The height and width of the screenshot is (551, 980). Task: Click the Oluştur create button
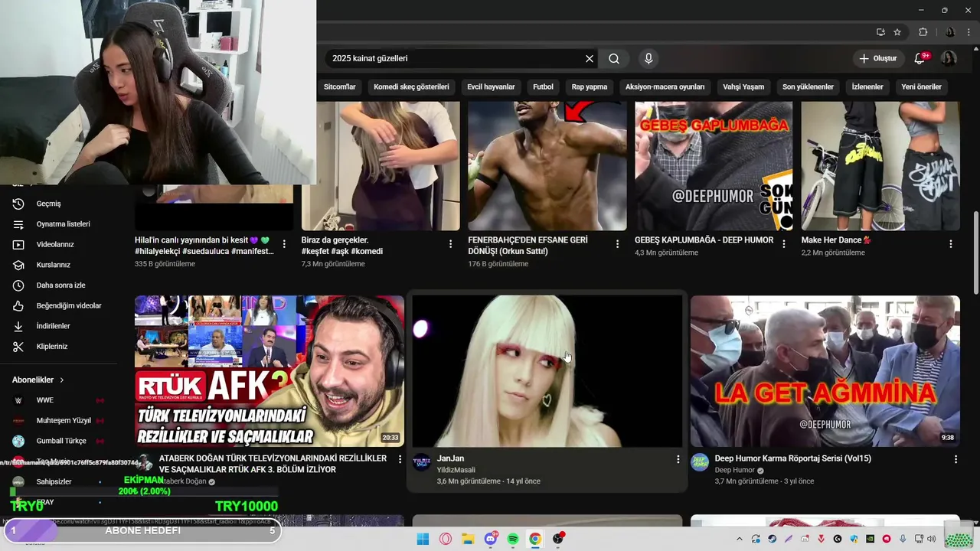(877, 58)
